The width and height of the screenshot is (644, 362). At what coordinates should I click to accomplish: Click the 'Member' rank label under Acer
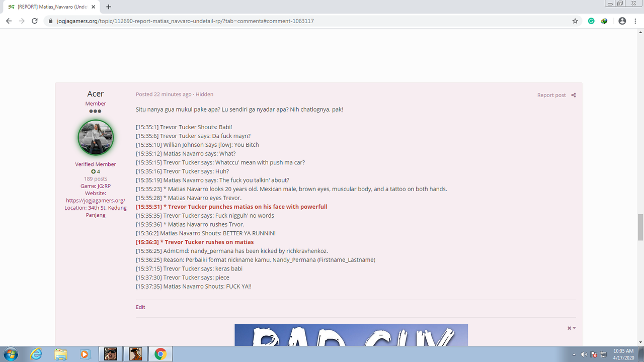[96, 104]
